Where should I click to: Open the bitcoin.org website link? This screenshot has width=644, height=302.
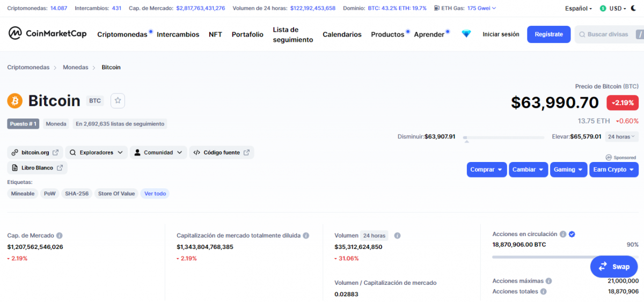[35, 152]
